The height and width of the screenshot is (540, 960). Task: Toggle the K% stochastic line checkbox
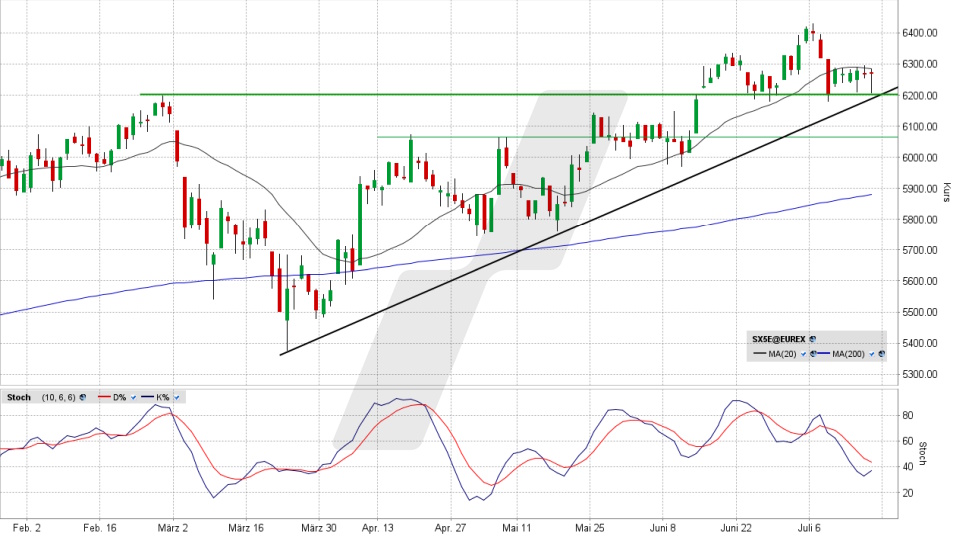tap(176, 397)
